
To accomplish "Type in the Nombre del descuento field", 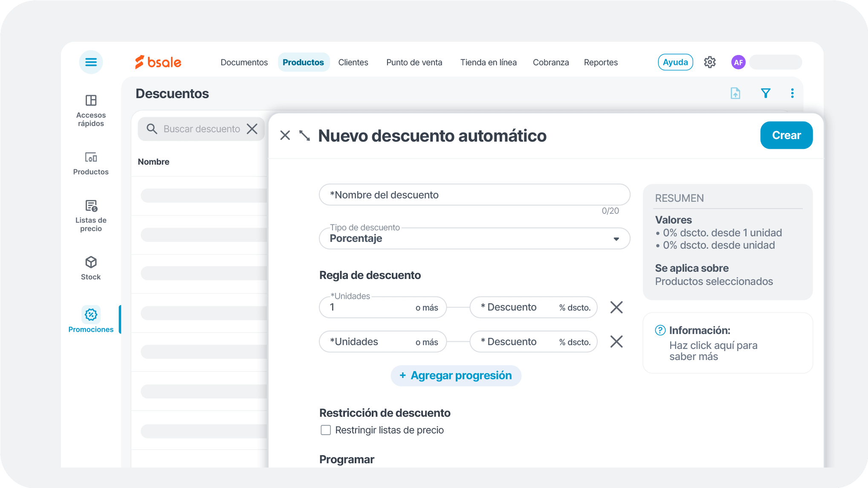I will (x=474, y=195).
